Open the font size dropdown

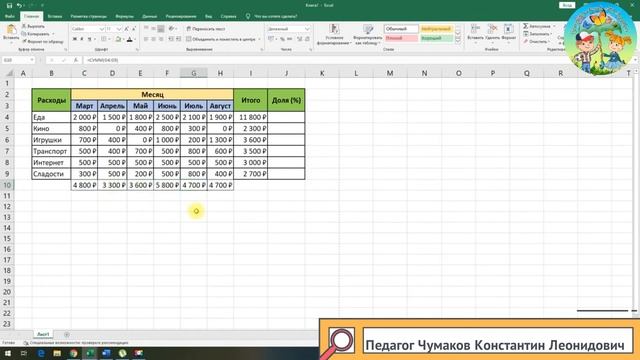[119, 29]
